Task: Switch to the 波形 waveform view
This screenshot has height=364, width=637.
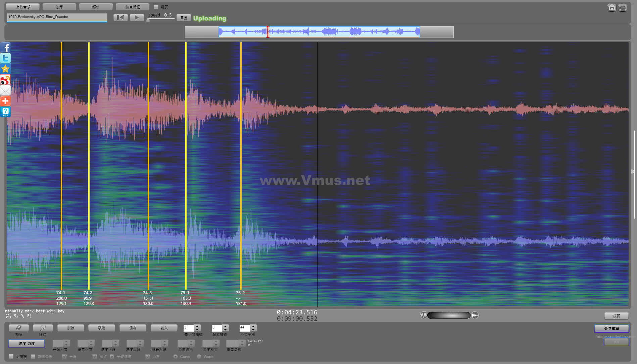Action: pos(59,7)
